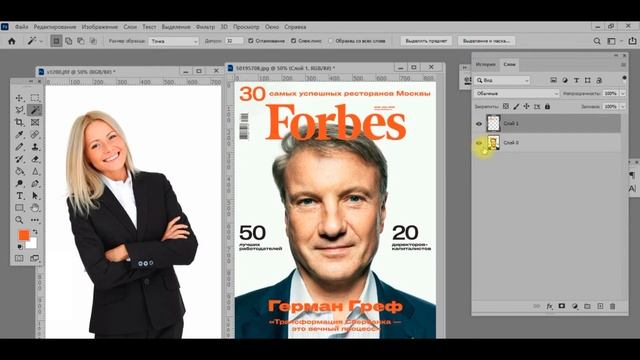Select the Lasso tool
Viewport: 640px width, 360px height.
19,110
